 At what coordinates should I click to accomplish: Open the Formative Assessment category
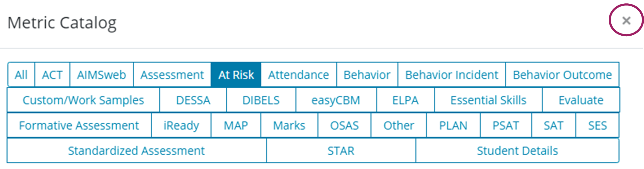[x=79, y=125]
